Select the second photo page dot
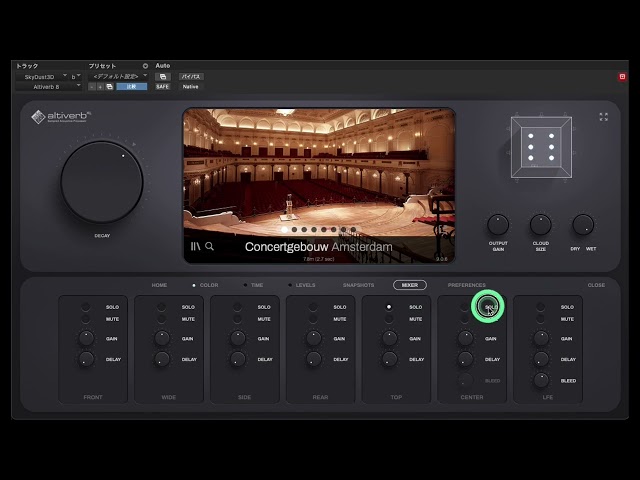Image resolution: width=640 pixels, height=480 pixels. tap(294, 230)
